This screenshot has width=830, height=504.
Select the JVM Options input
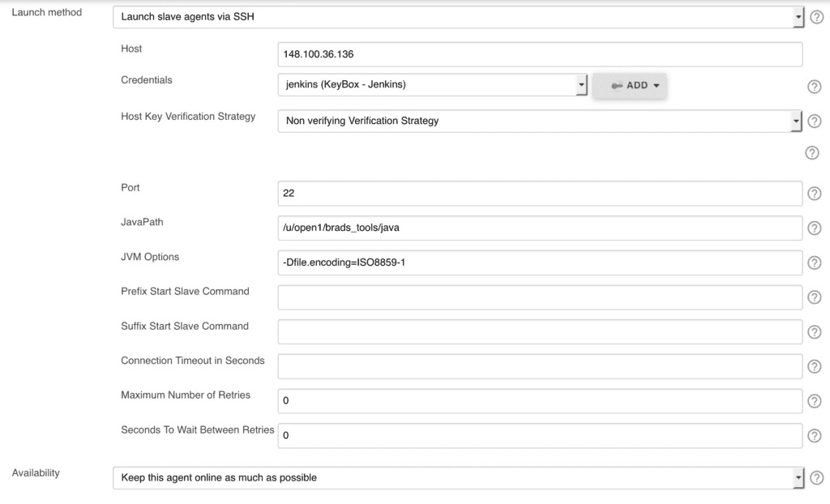pos(539,263)
